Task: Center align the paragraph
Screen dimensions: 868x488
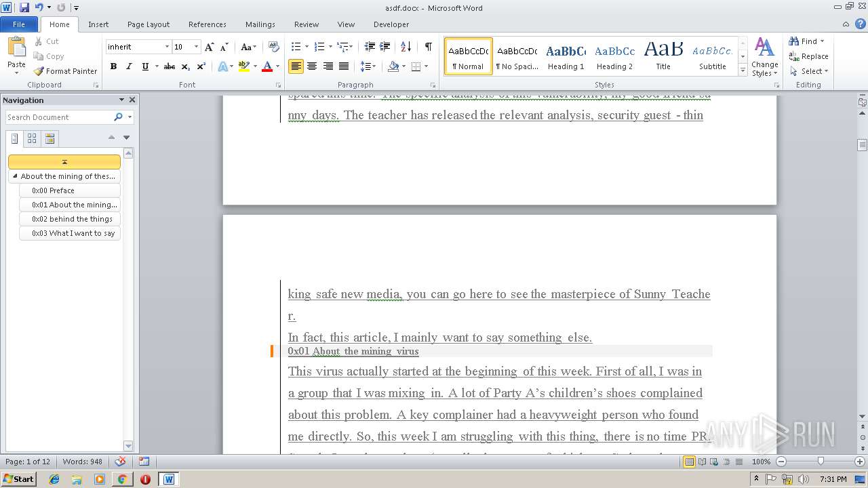Action: 312,66
